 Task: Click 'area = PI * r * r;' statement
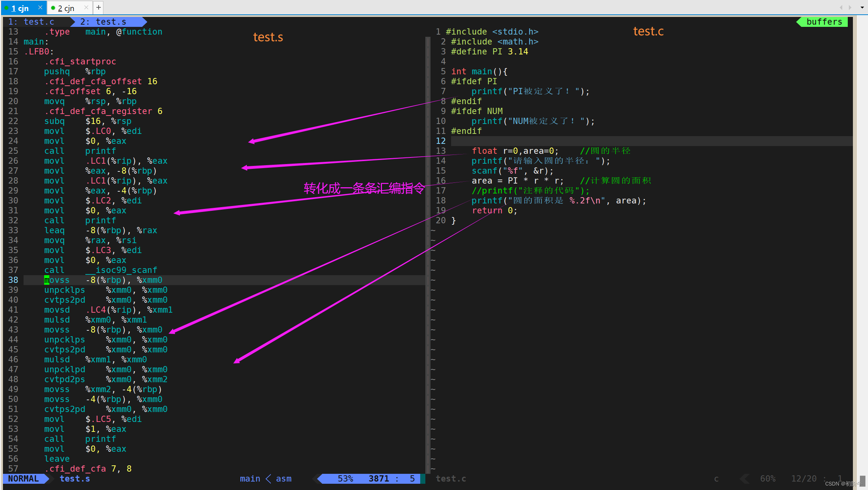[518, 181]
